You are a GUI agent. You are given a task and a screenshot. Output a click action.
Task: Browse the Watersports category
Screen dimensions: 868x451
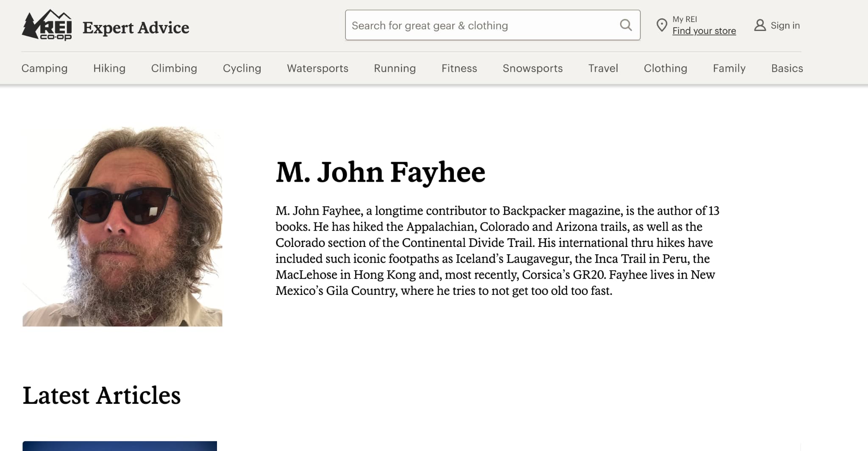[x=317, y=68]
